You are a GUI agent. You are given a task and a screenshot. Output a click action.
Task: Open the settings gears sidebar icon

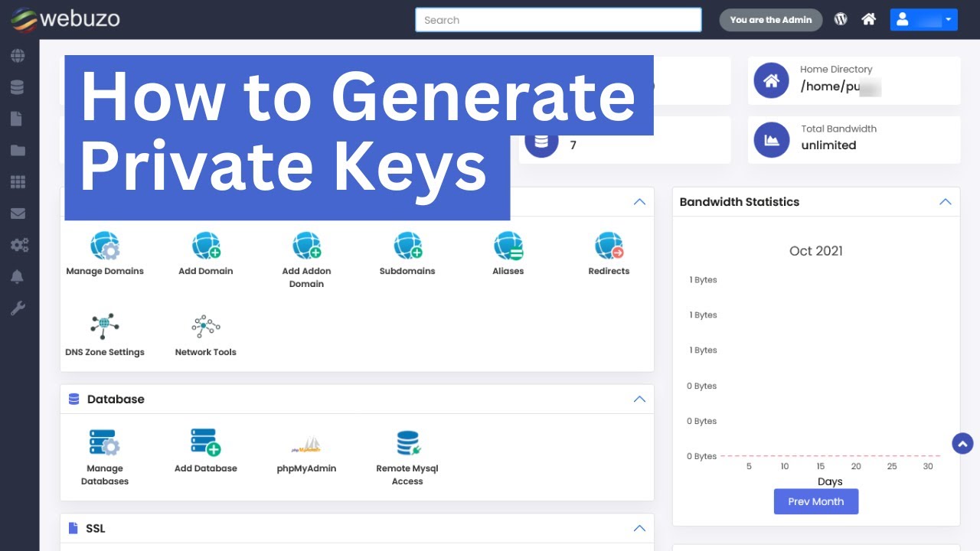19,245
